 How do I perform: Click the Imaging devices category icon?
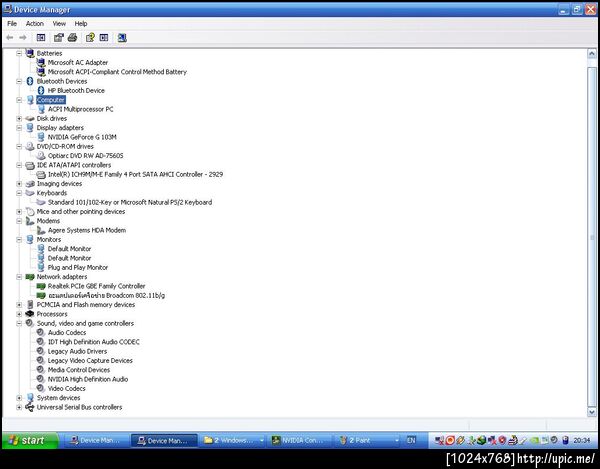[30, 184]
